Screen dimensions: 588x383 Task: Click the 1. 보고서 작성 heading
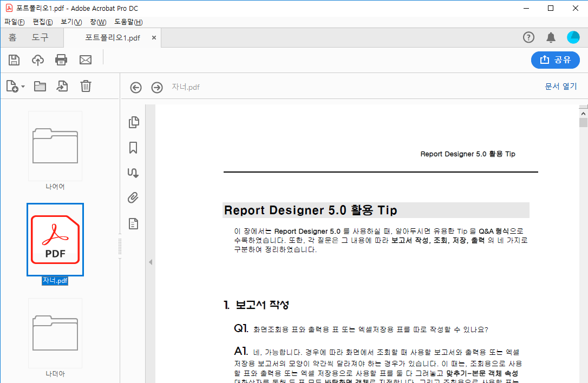click(256, 305)
